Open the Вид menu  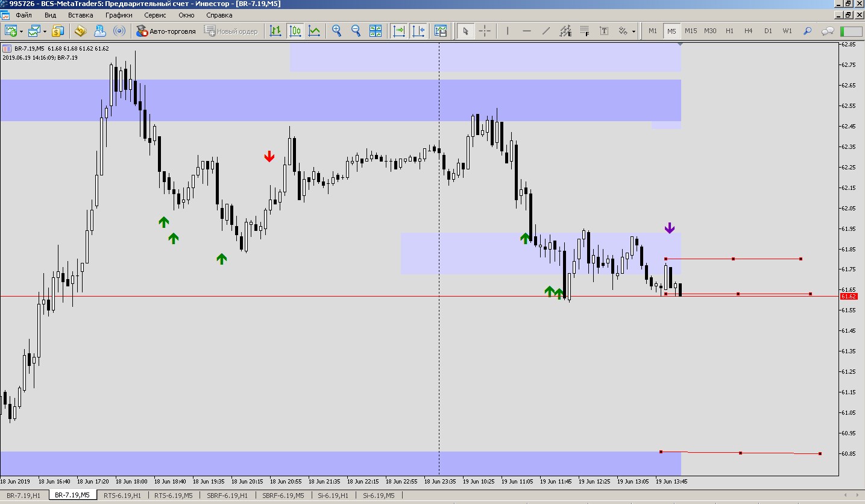pos(51,15)
